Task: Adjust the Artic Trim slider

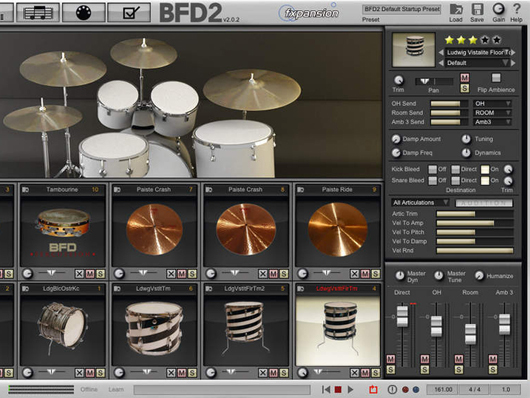Action: 475,214
